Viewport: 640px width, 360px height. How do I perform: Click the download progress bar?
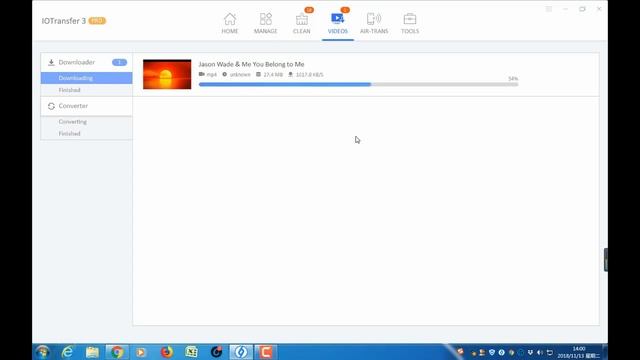pyautogui.click(x=358, y=84)
